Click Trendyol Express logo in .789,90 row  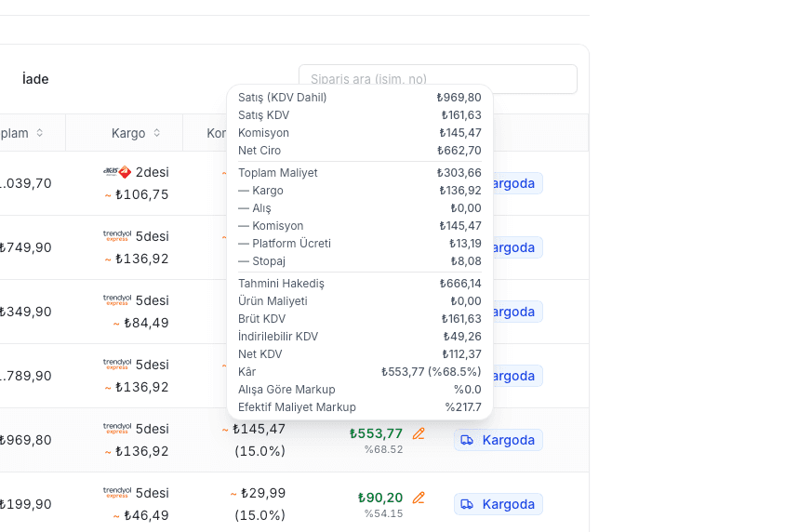(117, 364)
